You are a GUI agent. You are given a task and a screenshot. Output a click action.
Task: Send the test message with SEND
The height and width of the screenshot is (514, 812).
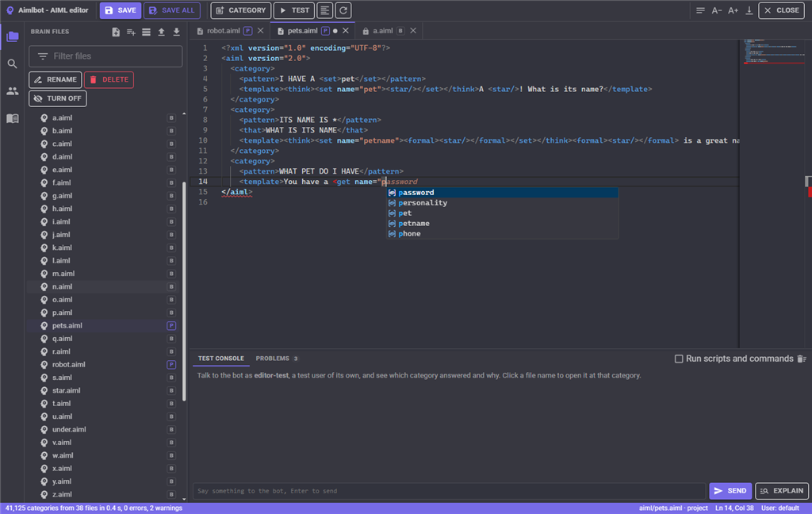(x=730, y=491)
